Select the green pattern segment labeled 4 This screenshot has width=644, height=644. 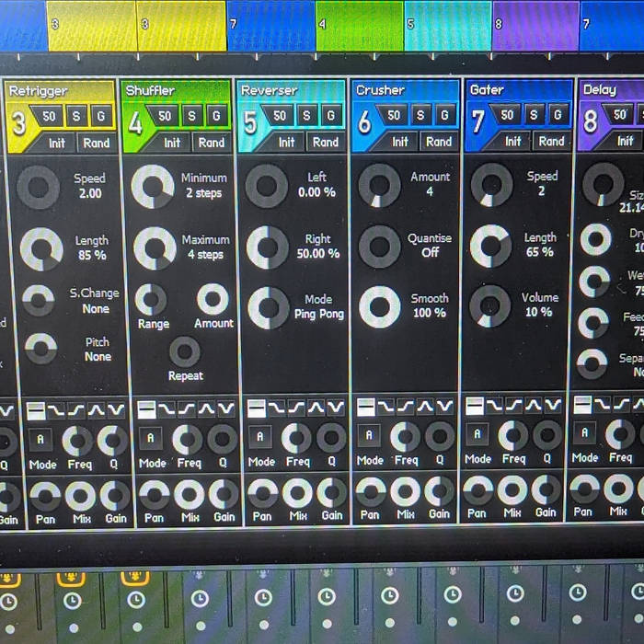pyautogui.click(x=360, y=26)
